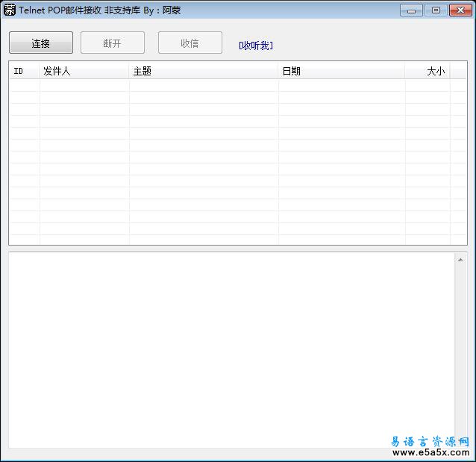
Task: Sort the list by ID column header
Action: click(25, 71)
